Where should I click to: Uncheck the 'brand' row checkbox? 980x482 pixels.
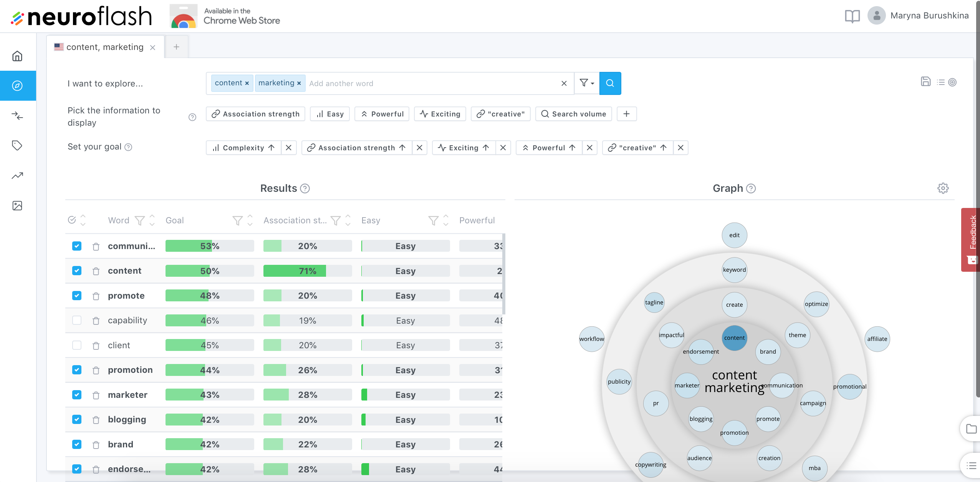pos(77,444)
